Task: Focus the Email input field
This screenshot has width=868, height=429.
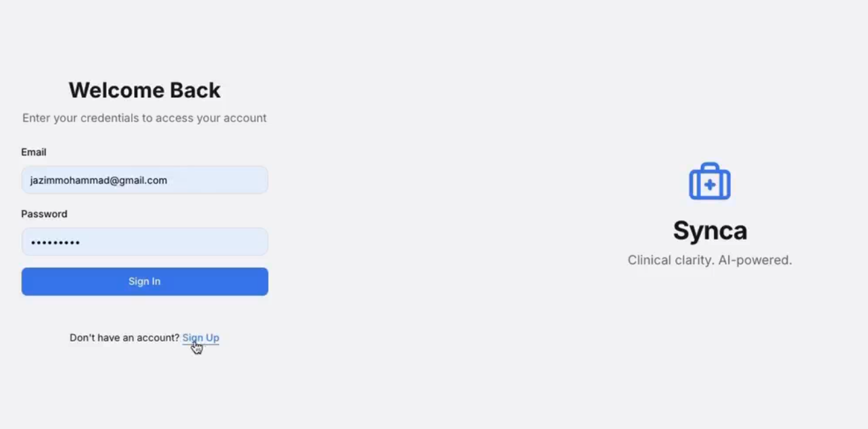Action: [145, 180]
